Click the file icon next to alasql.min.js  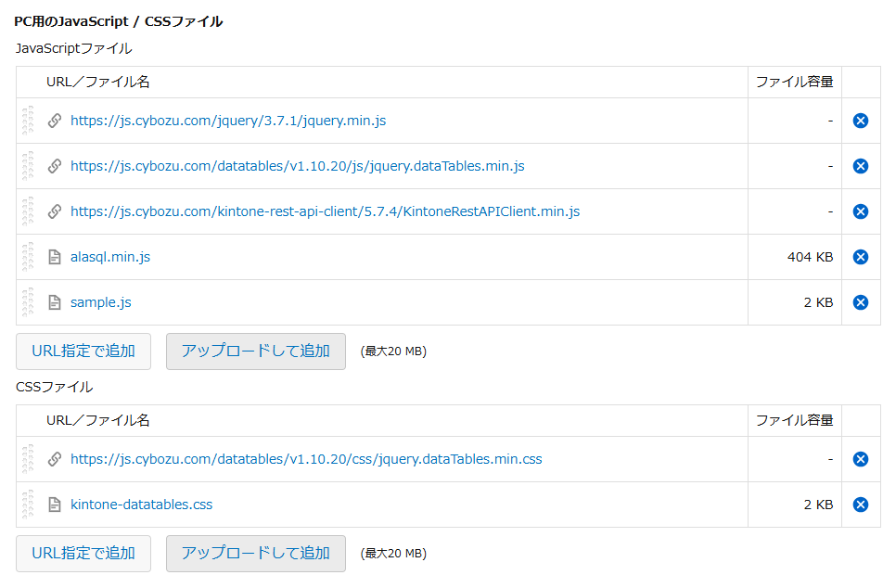[54, 257]
